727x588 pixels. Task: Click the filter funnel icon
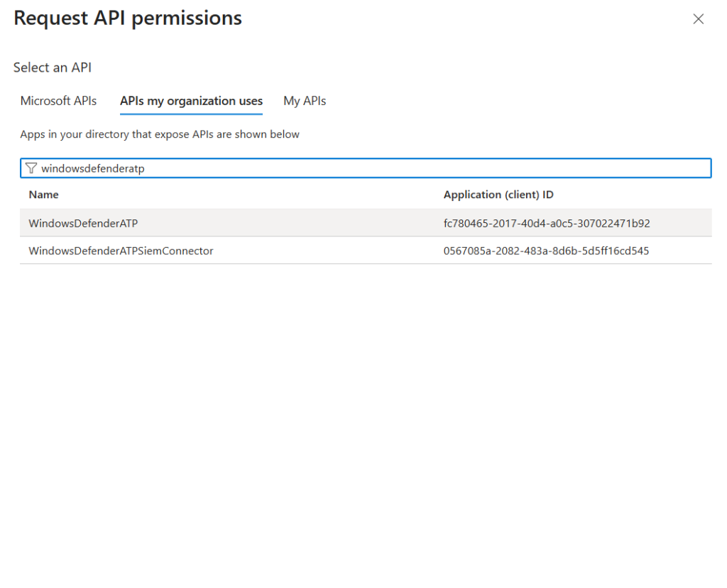[31, 168]
